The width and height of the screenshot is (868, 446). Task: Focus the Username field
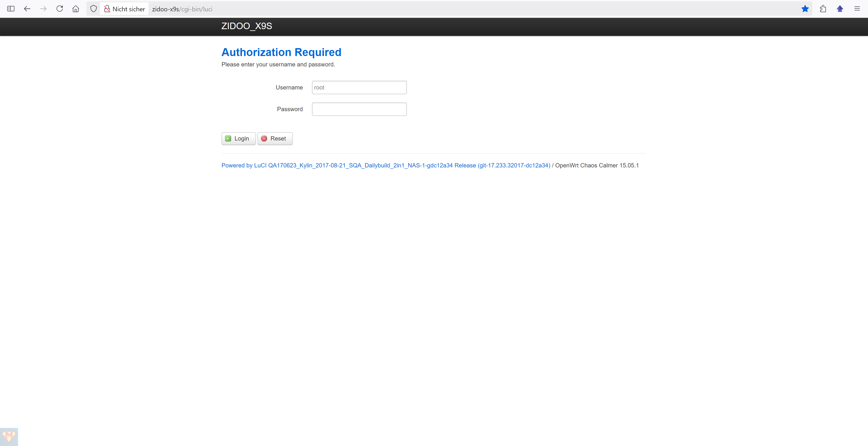[x=359, y=87]
